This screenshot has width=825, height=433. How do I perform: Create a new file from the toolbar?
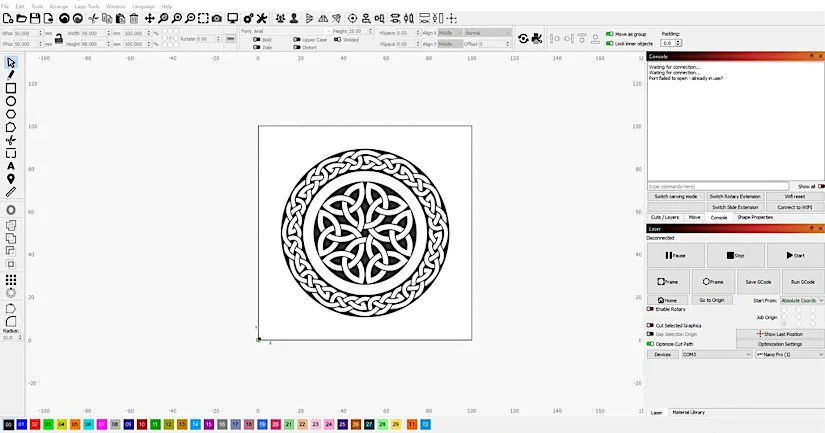coord(8,18)
